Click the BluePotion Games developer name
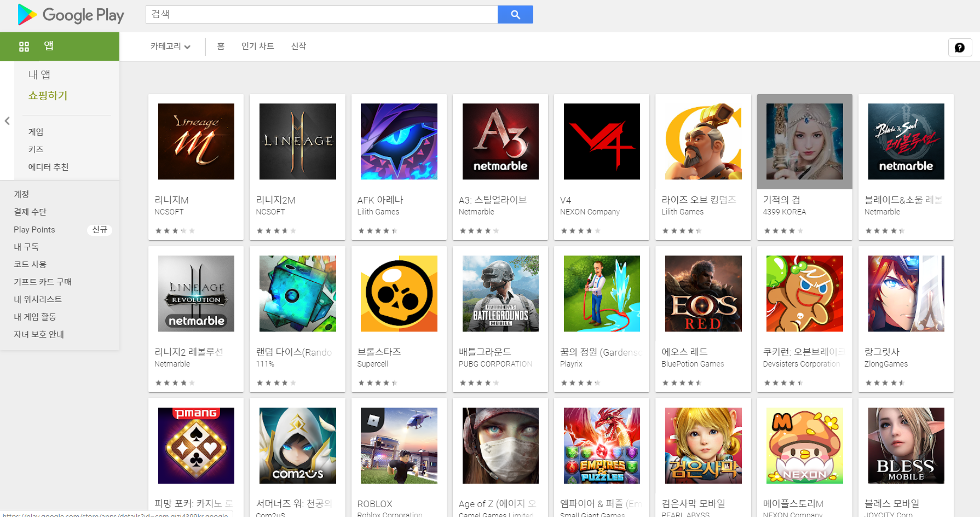Viewport: 980px width, 517px height. [693, 364]
